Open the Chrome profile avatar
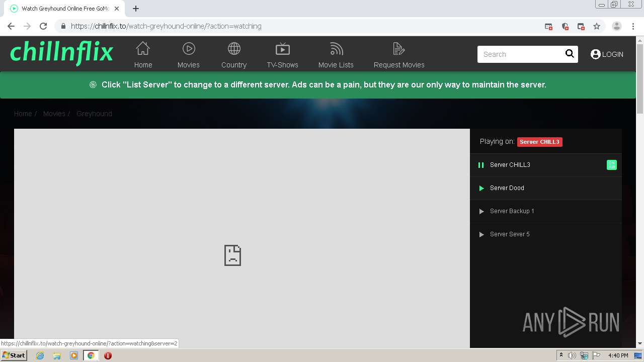 (617, 26)
